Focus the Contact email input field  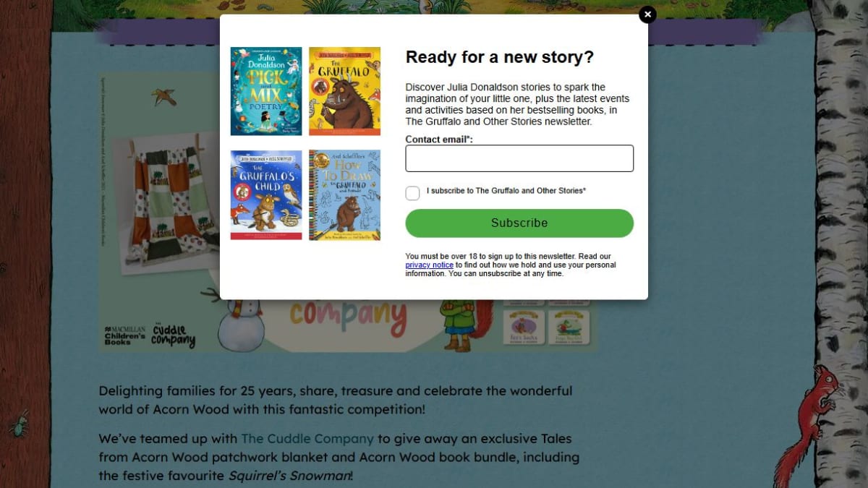pos(519,158)
